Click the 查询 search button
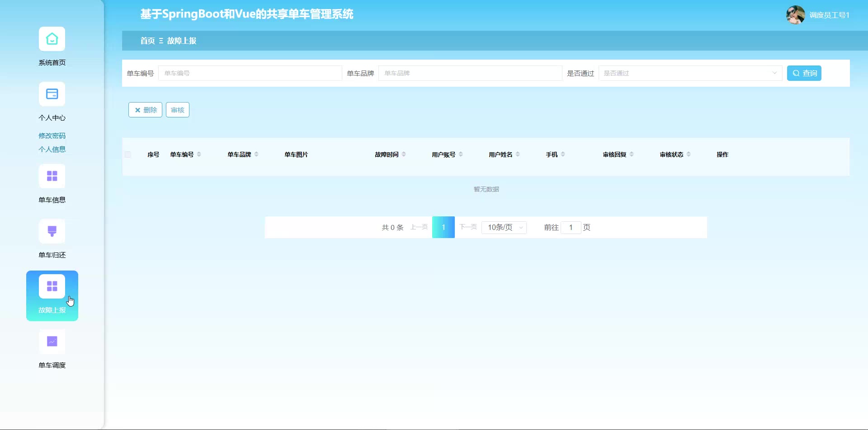868x430 pixels. tap(804, 73)
